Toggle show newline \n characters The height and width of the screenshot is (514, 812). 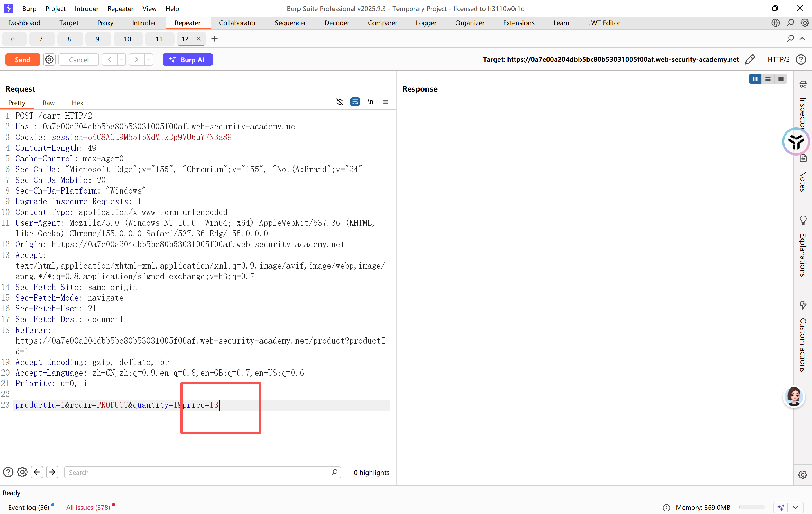pos(370,102)
